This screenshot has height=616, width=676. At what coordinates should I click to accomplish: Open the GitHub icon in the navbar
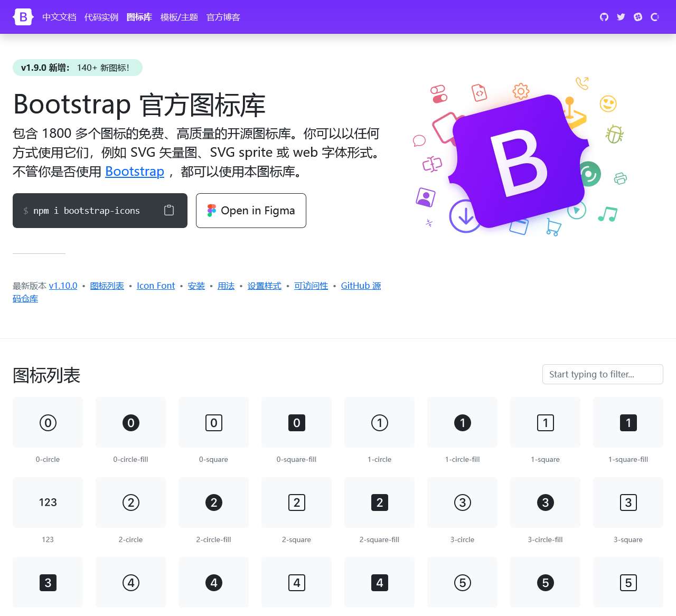tap(604, 17)
